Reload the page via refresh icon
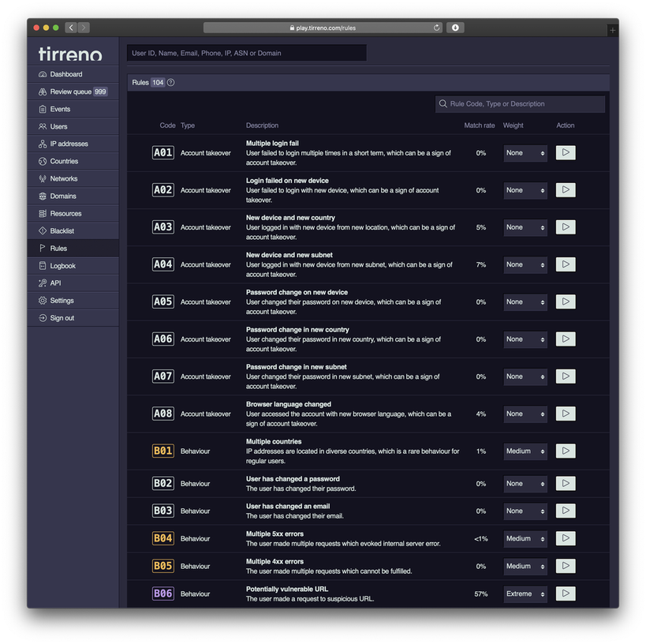646x644 pixels. coord(436,28)
